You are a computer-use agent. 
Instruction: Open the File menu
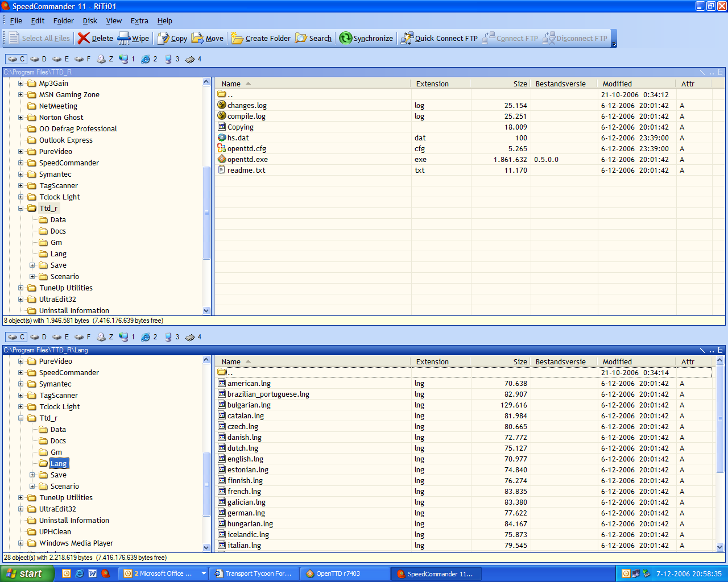[16, 20]
